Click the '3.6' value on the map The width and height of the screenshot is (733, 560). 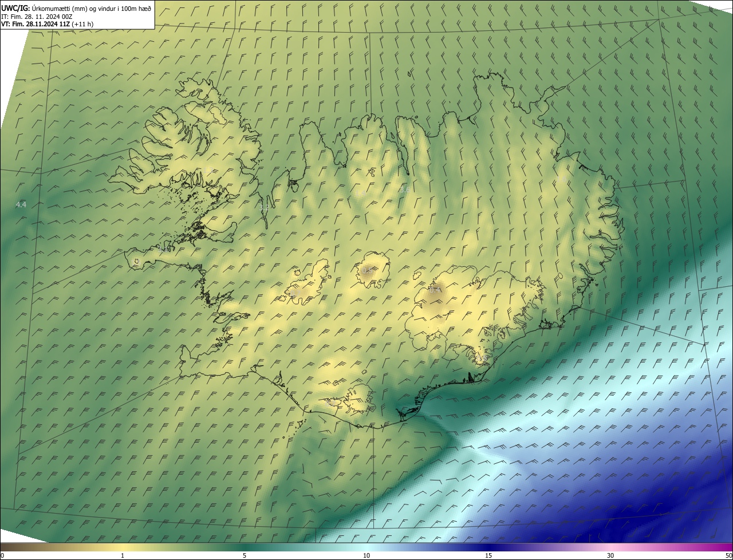[405, 189]
